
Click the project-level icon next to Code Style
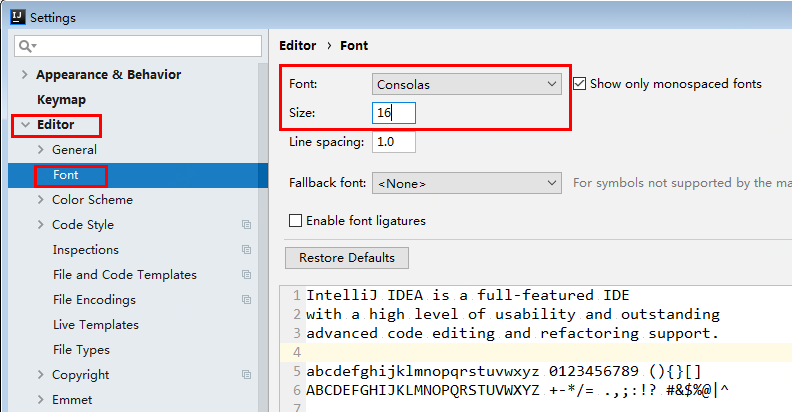coord(246,225)
